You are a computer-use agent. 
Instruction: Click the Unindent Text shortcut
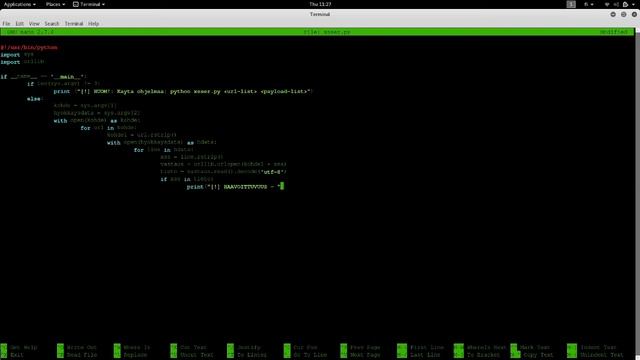coord(595,355)
